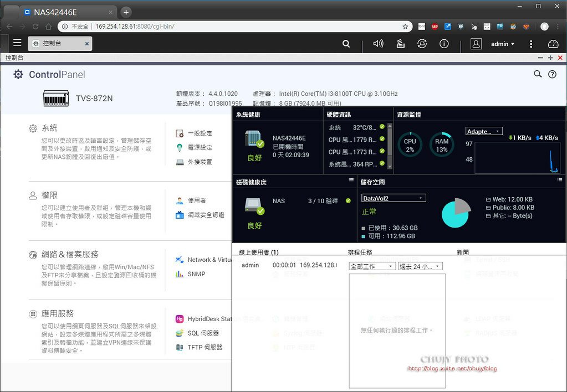The height and width of the screenshot is (392, 567).
Task: Open 權限 (Privilege) category
Action: [x=49, y=195]
